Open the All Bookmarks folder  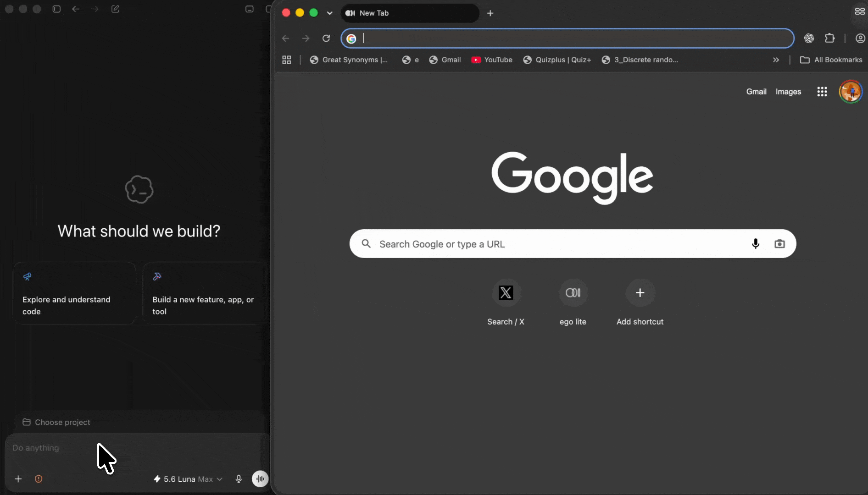coord(831,60)
